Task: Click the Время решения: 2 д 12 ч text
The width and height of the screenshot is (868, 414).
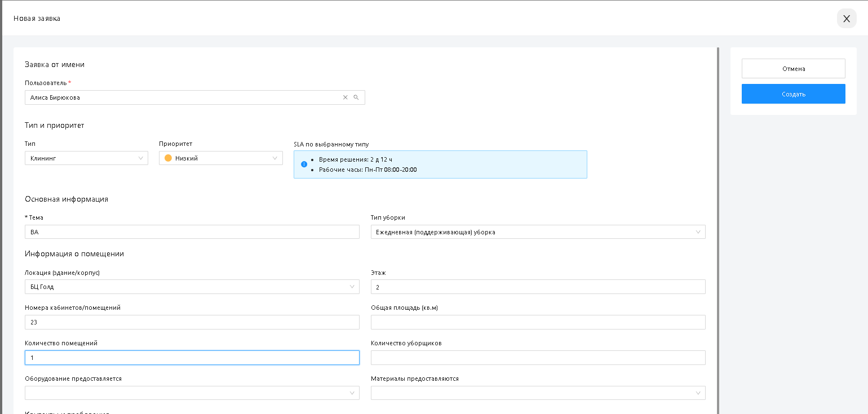Action: (x=355, y=159)
